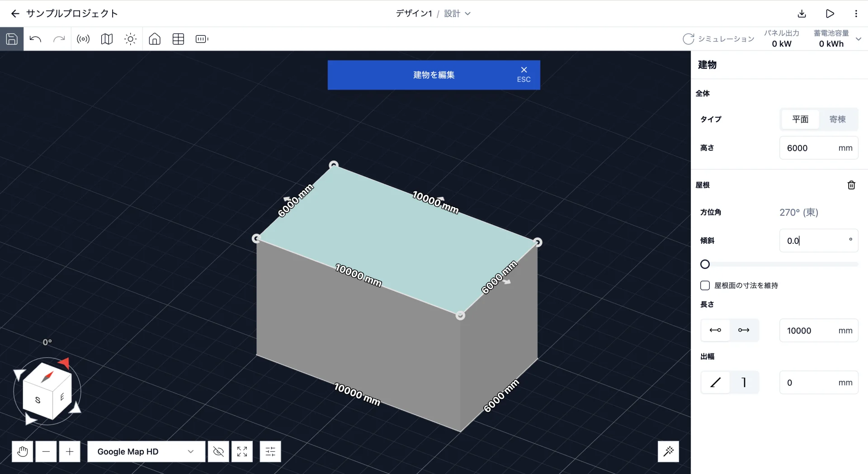
Task: Click the 高さ 6000 mm input field
Action: coord(819,148)
